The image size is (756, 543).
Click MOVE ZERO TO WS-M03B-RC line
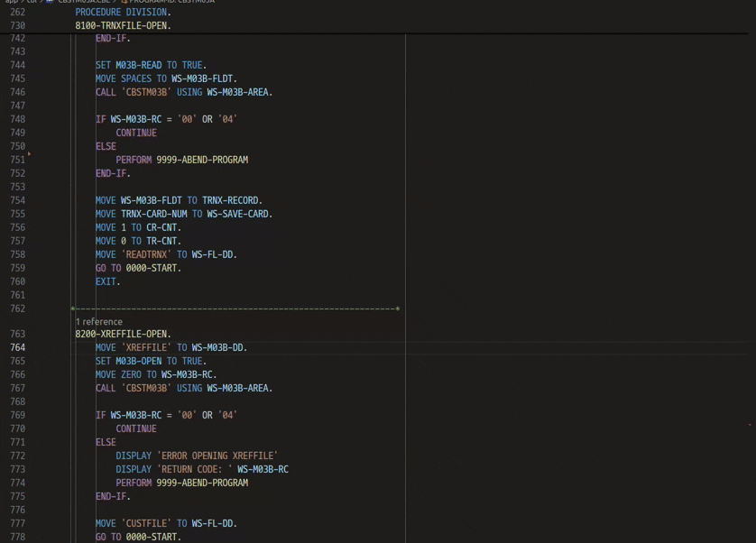coord(156,374)
